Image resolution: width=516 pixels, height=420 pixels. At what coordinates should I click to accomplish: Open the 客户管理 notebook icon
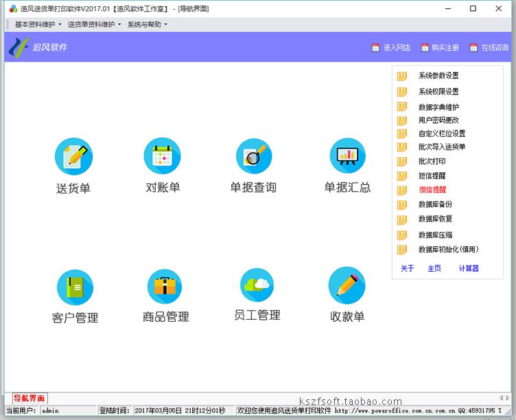pos(75,288)
